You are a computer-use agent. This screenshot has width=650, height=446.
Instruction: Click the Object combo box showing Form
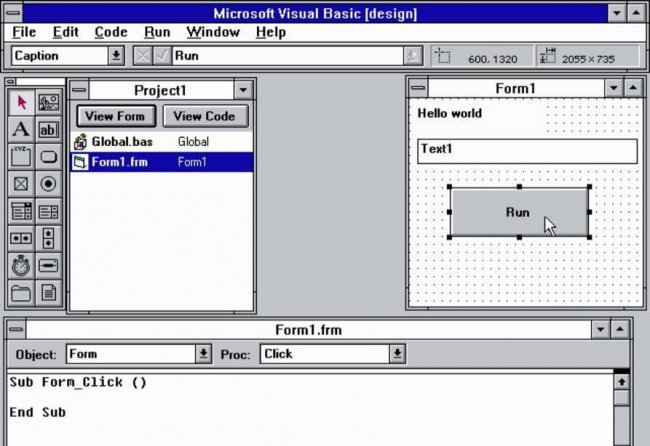139,354
